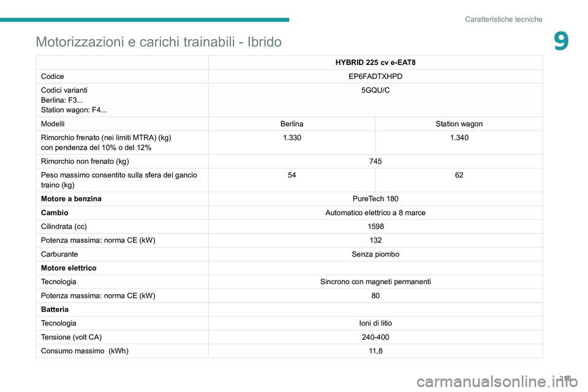Screen dimensions: 588x392
Task: Click the Ioni di litio battery cell
Action: (x=375, y=323)
